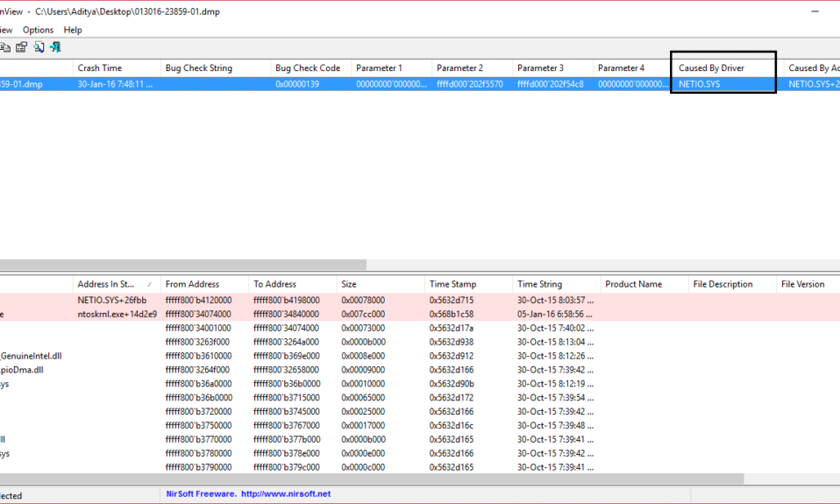Sort lower pane by From Address header
The height and width of the screenshot is (504, 840).
click(192, 284)
